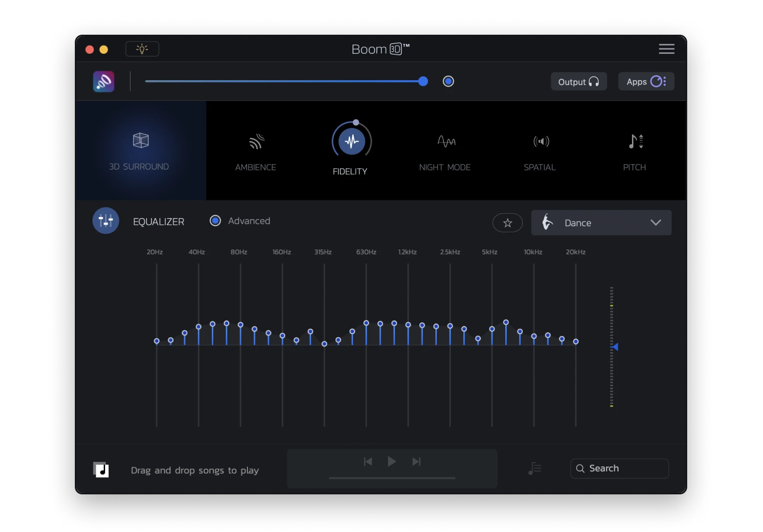Click the Boom 3D window title
This screenshot has width=763, height=532.
[381, 49]
